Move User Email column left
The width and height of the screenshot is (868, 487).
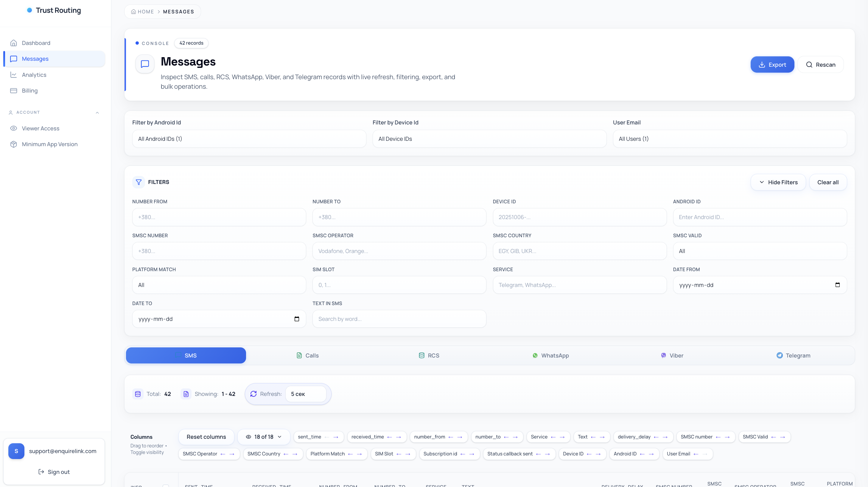(696, 454)
